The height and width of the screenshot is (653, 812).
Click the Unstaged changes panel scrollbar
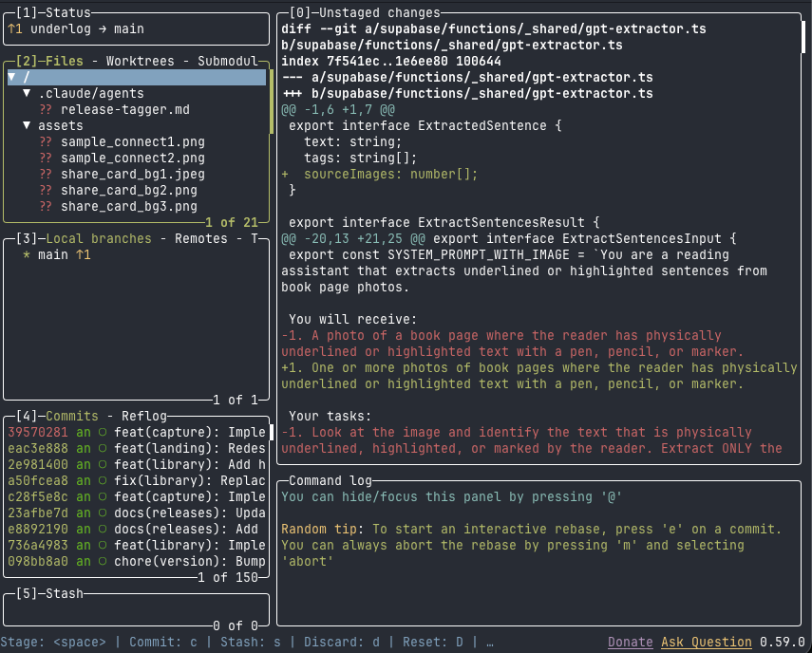[x=803, y=36]
